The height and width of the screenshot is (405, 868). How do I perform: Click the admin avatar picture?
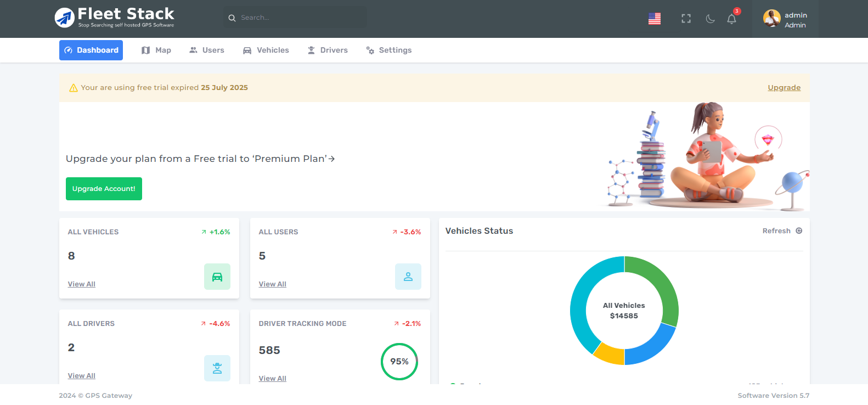coord(771,19)
